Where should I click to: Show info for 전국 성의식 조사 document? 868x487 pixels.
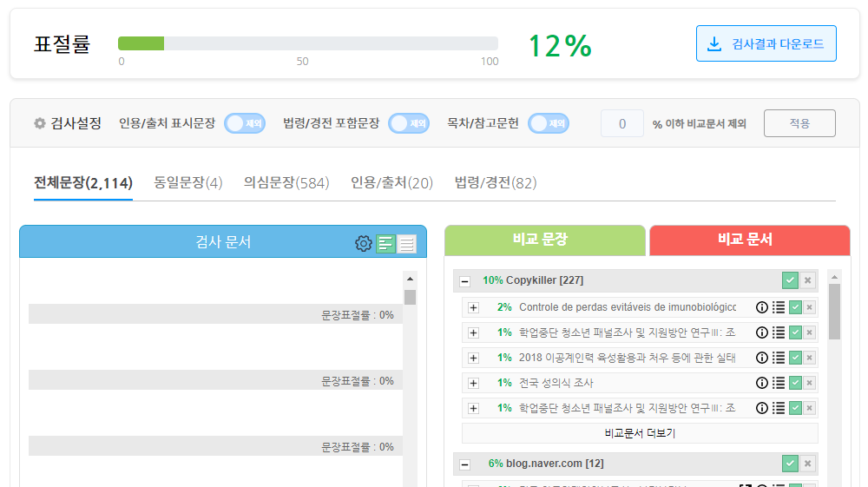pyautogui.click(x=762, y=383)
